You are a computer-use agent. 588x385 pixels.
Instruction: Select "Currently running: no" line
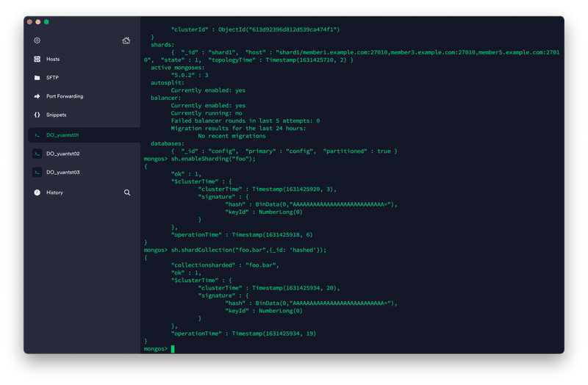207,113
